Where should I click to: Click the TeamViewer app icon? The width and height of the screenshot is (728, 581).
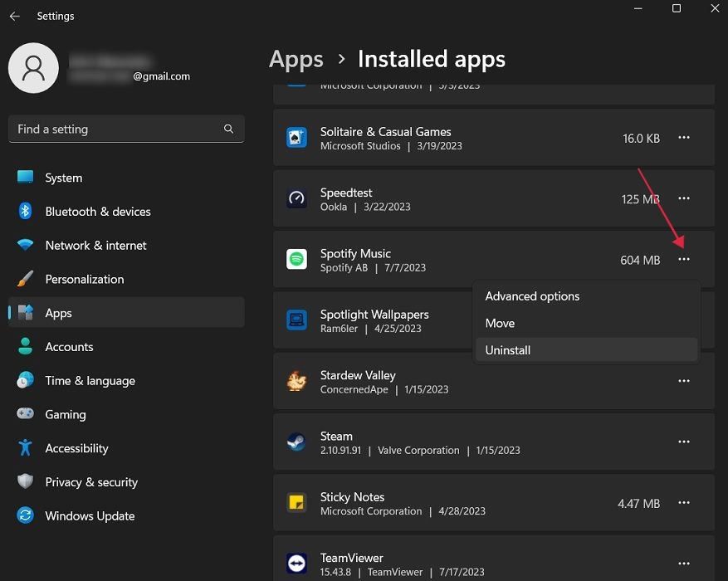tap(297, 563)
